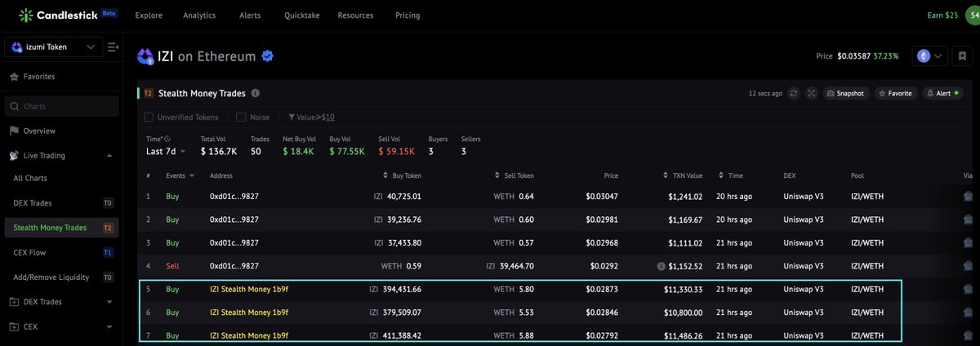This screenshot has width=980, height=346.
Task: Open the Pricing page
Action: click(x=408, y=16)
